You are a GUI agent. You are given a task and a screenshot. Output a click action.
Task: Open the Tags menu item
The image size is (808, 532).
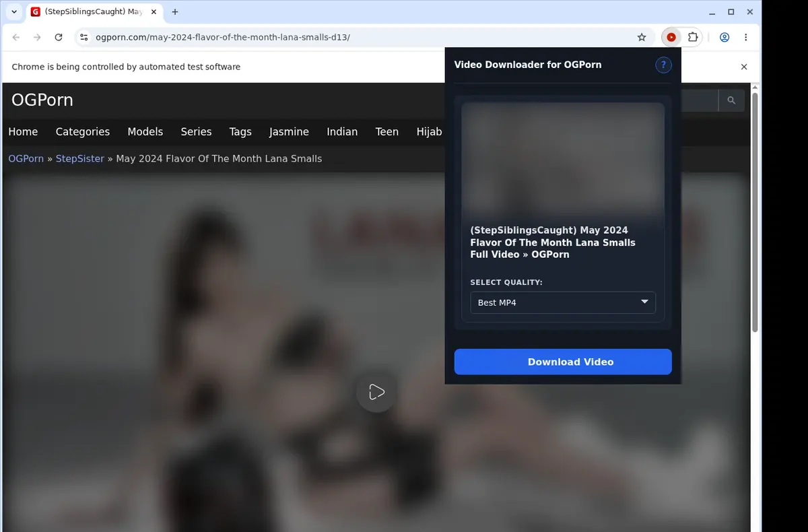240,132
